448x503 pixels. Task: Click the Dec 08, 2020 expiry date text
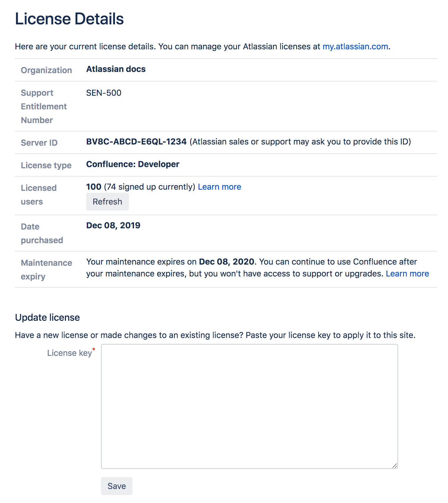tap(227, 262)
